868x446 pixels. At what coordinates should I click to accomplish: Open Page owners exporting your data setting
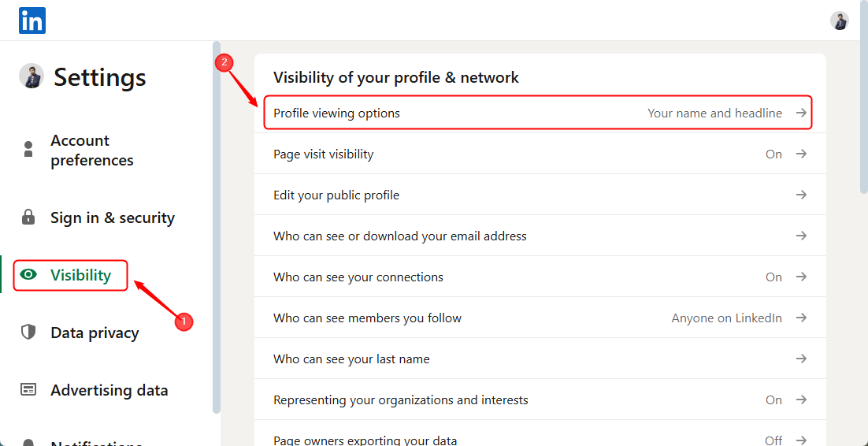coord(540,437)
